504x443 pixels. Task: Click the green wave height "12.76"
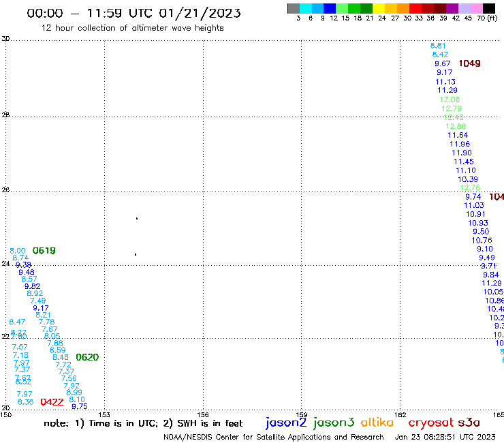(470, 187)
